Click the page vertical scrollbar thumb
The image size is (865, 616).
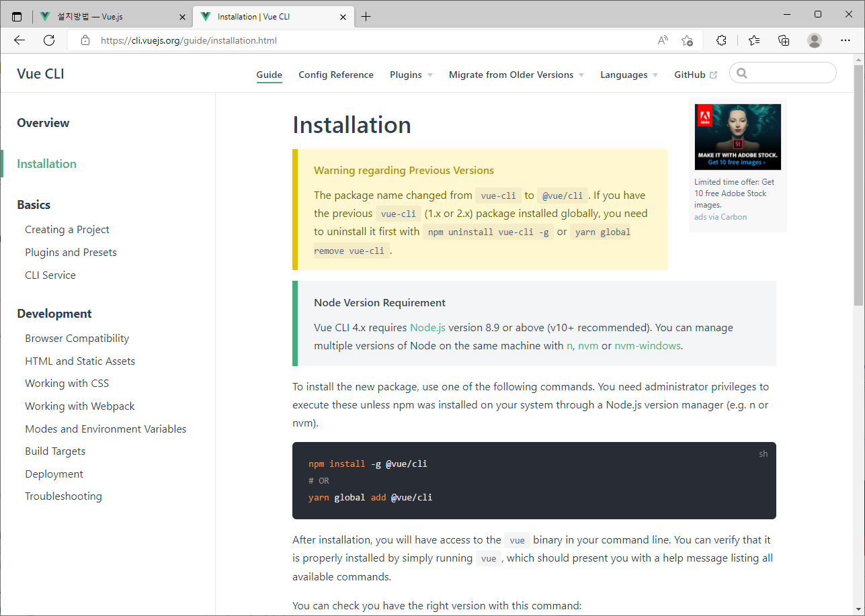click(858, 185)
